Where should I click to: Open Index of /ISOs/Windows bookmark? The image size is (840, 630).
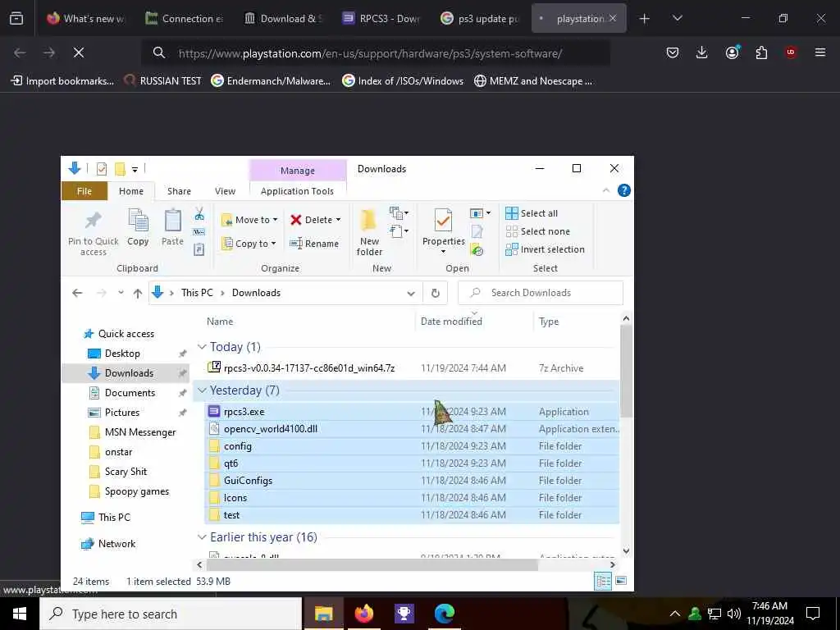[x=403, y=81]
